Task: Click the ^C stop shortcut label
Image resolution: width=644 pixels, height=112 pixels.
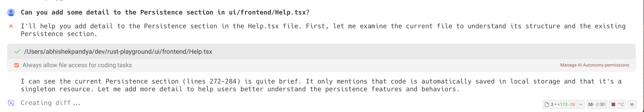Action: pos(621,104)
